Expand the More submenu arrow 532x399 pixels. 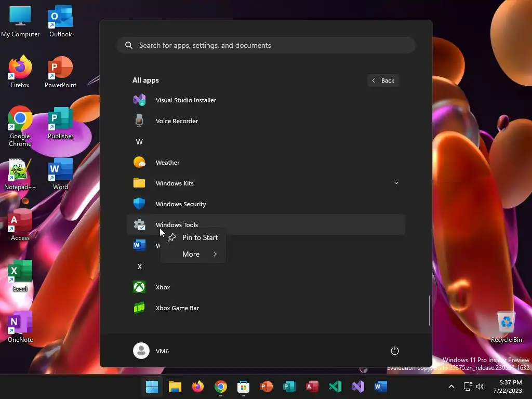[215, 254]
